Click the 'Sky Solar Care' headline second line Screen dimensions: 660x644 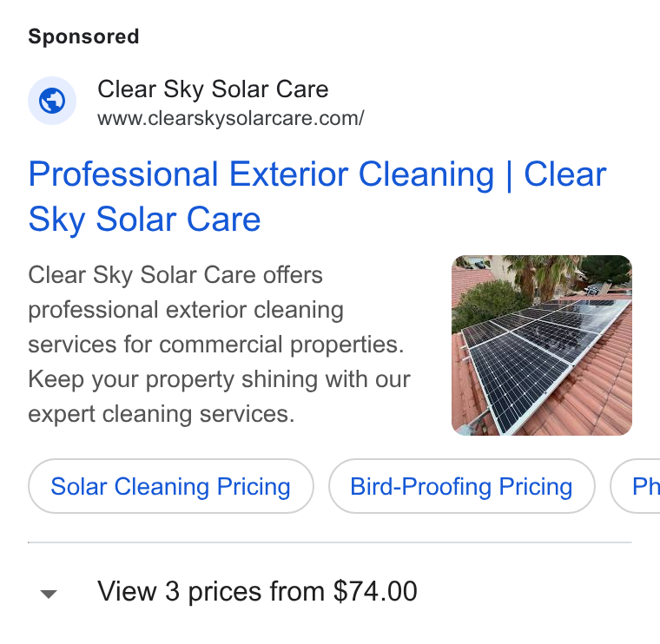(x=144, y=220)
